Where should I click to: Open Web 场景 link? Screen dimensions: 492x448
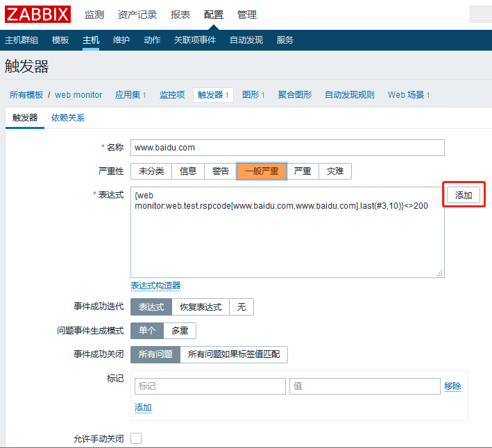coord(406,95)
